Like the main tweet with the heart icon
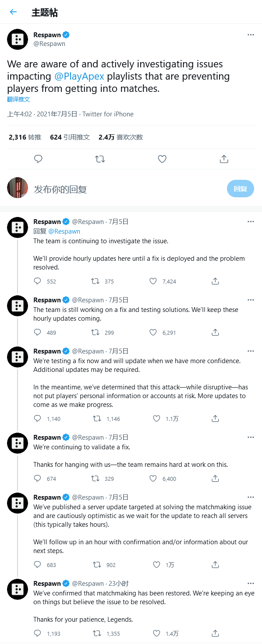The width and height of the screenshot is (262, 644). click(162, 158)
